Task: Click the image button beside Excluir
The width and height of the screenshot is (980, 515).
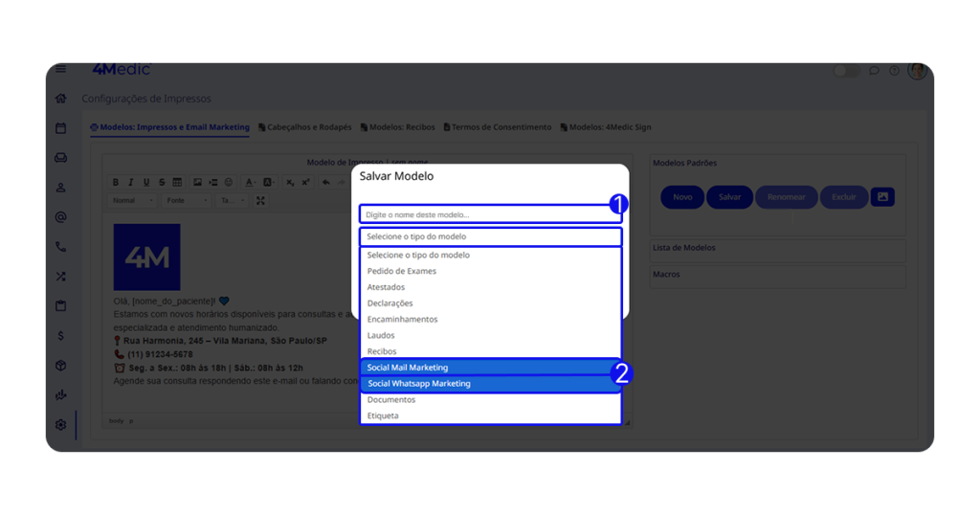Action: (882, 197)
